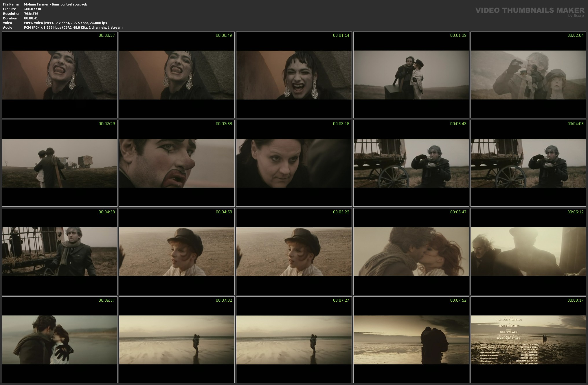Click the MPEG Video codec info line
The width and height of the screenshot is (588, 385).
pos(65,23)
